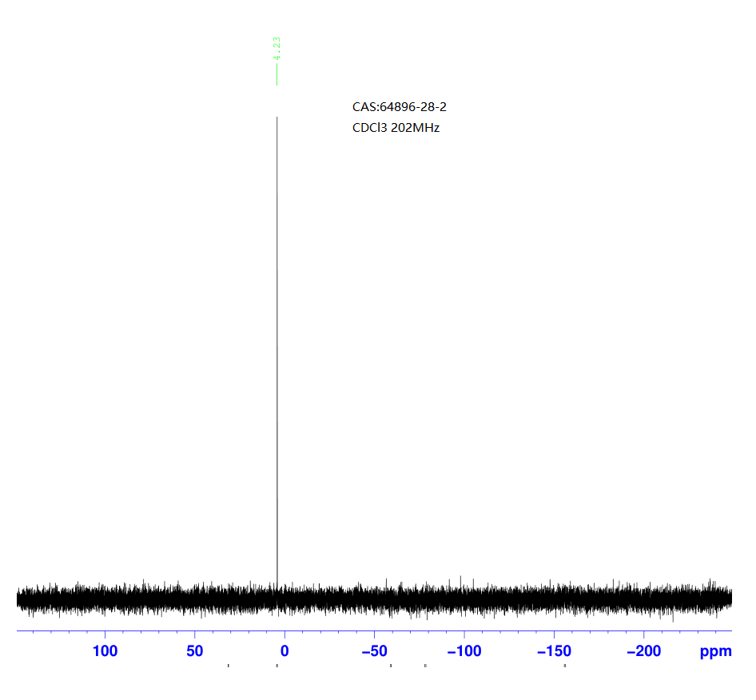Select the CDCl3 202MHz annotation text
This screenshot has width=756, height=700.
click(x=396, y=128)
